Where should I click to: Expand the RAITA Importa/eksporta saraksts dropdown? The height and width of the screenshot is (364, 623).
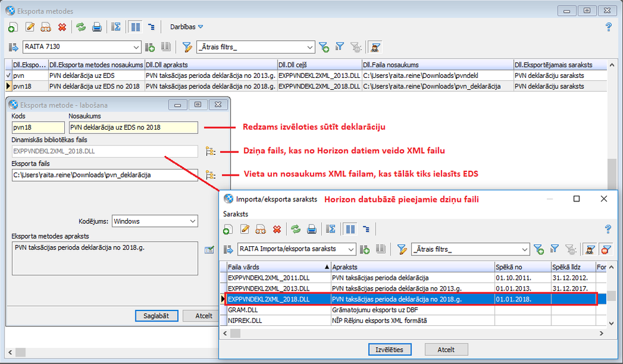(351, 249)
